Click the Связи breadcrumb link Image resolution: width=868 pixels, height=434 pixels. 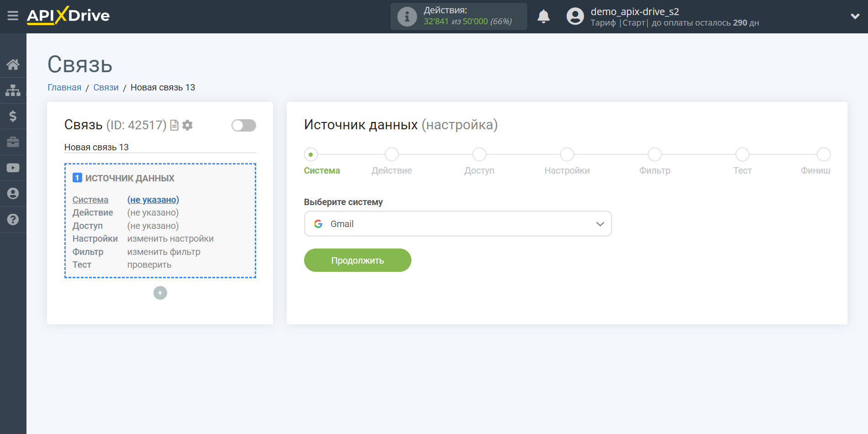(106, 87)
